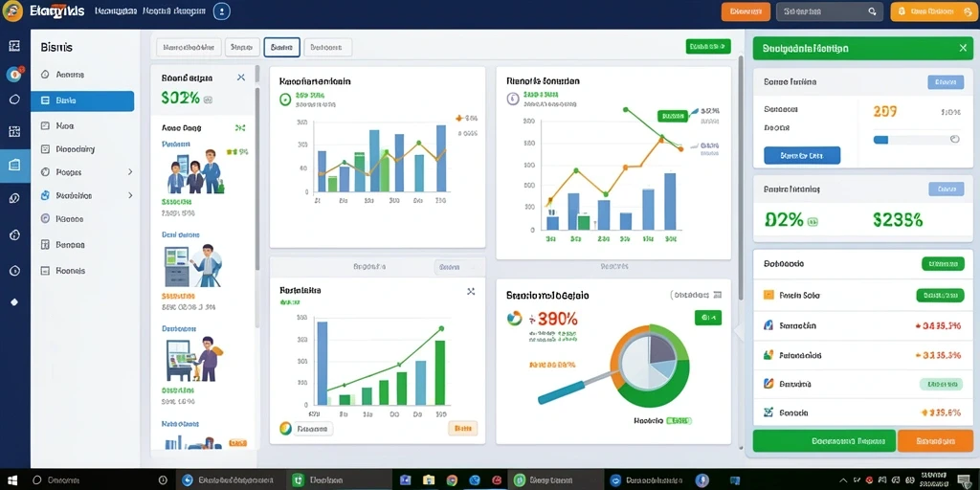Adjust the blue progress slider in right panel
The image size is (980, 490).
tap(916, 140)
